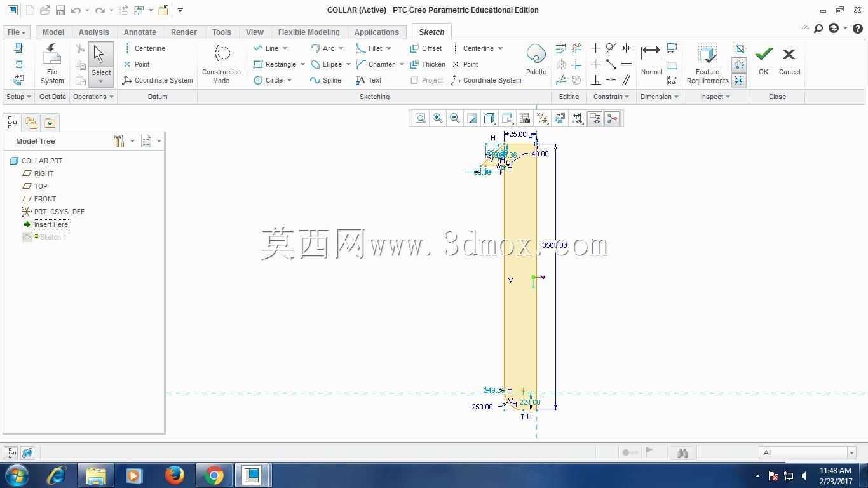The width and height of the screenshot is (868, 488).
Task: Switch to the Model tab
Action: [53, 32]
